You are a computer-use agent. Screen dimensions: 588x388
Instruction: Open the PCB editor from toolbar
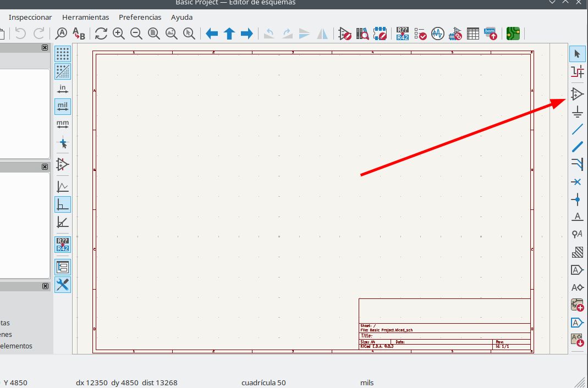point(513,34)
